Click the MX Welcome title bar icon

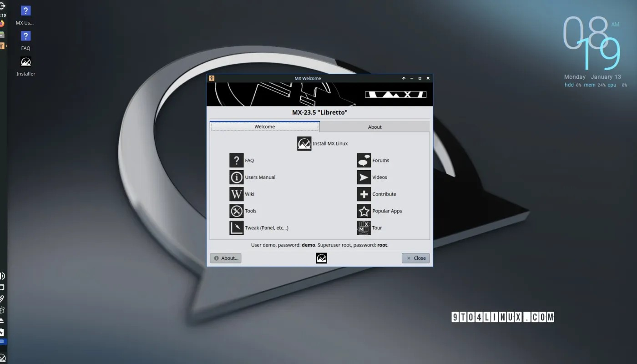coord(212,78)
